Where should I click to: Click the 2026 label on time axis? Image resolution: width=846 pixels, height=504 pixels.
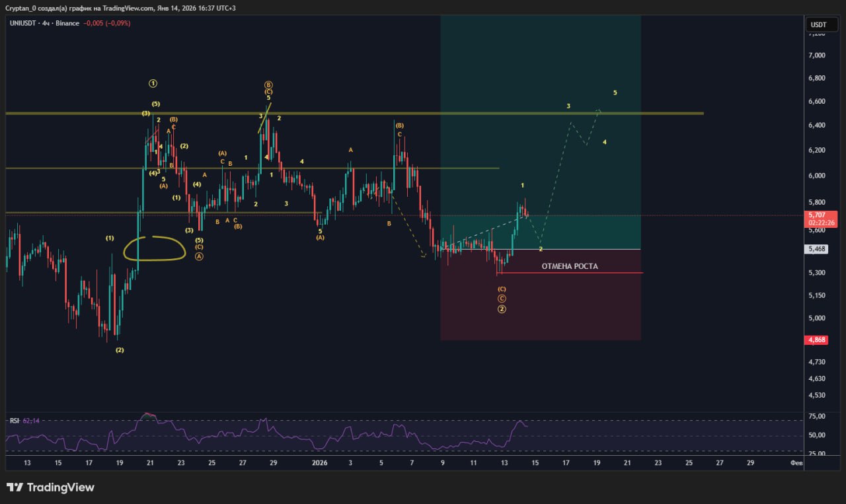[x=320, y=463]
